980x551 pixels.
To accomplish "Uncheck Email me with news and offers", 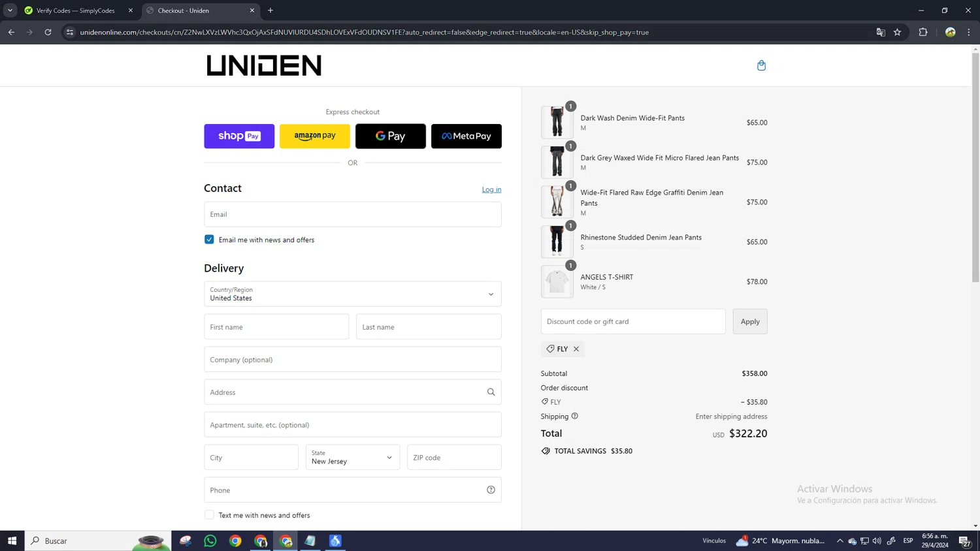I will point(209,240).
